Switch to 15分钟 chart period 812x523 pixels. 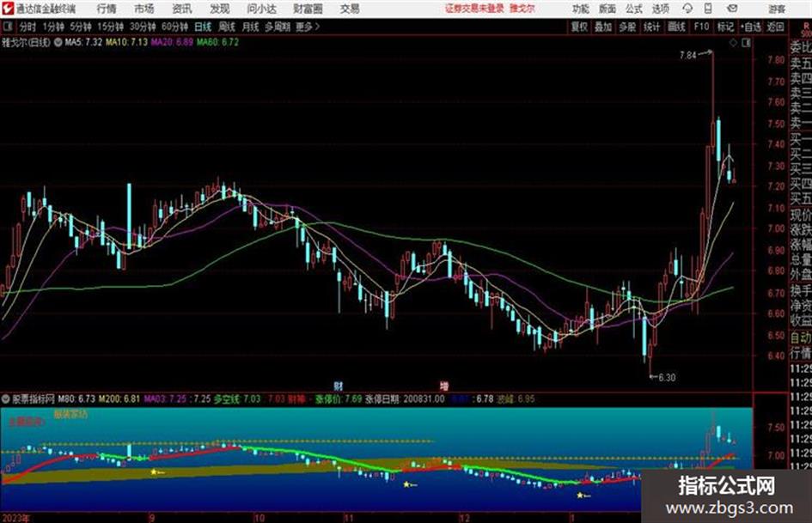111,27
